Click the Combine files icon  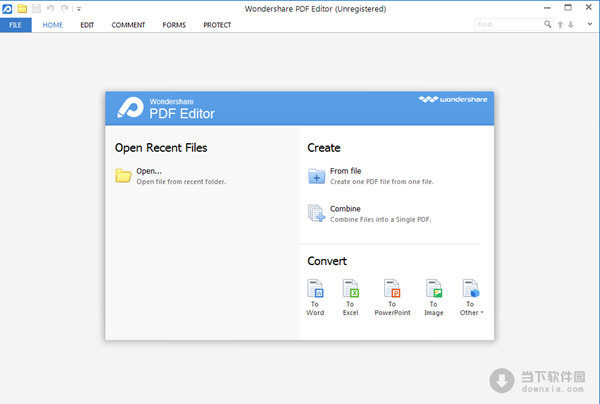[316, 213]
